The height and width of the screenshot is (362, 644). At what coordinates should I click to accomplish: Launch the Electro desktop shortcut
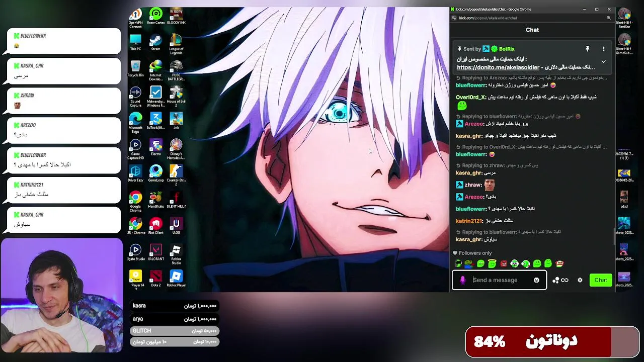click(156, 147)
